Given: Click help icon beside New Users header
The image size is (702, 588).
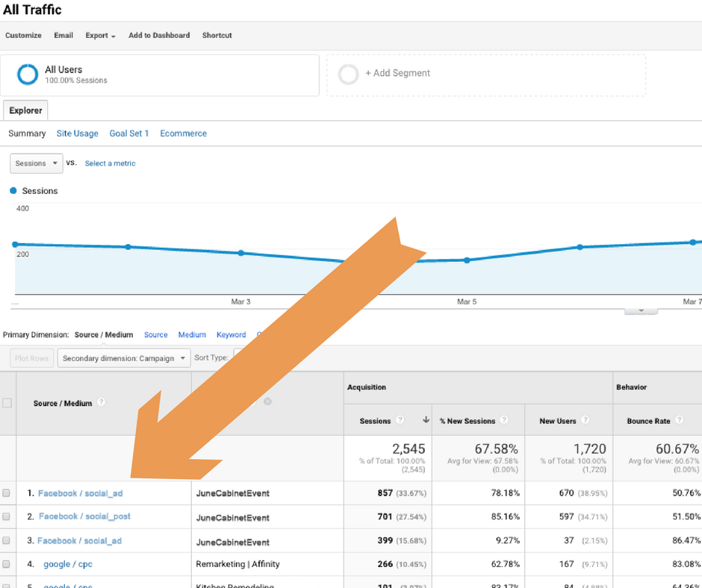Looking at the screenshot, I should point(585,421).
